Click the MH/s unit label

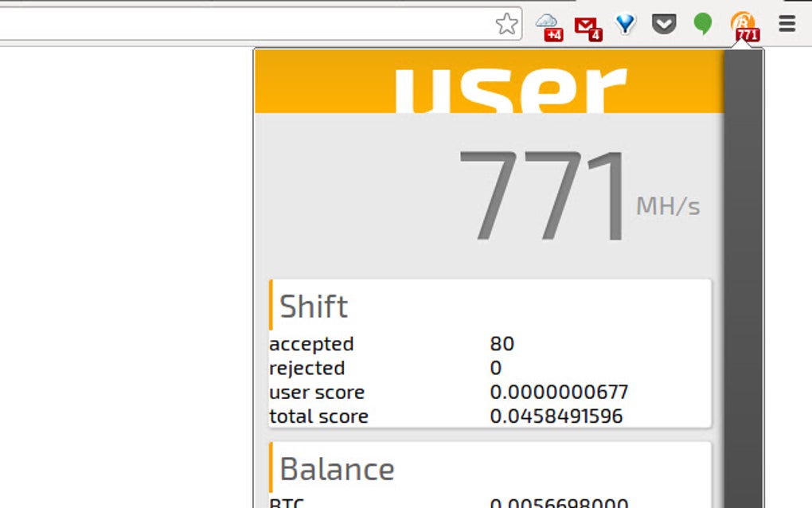pos(666,205)
